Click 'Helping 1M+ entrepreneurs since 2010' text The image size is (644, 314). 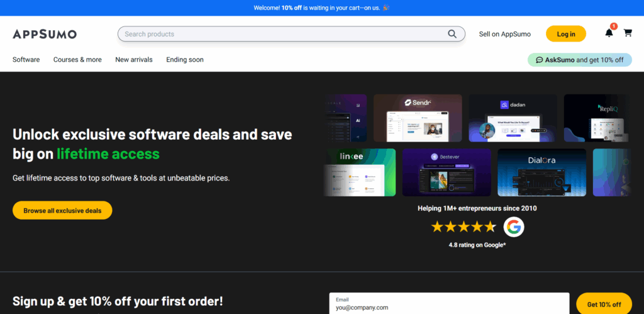[477, 208]
